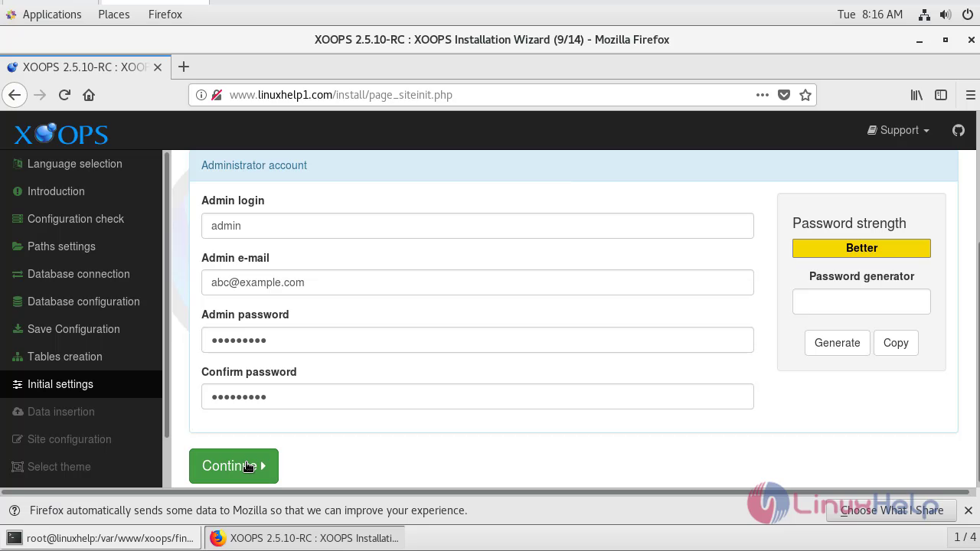Open Save Configuration step
The image size is (980, 551).
pyautogui.click(x=73, y=329)
